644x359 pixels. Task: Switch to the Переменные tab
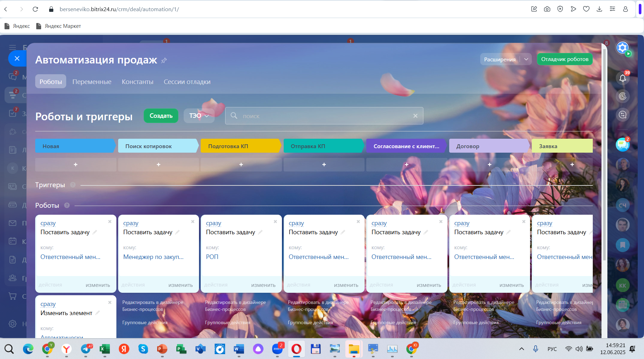[x=92, y=82]
